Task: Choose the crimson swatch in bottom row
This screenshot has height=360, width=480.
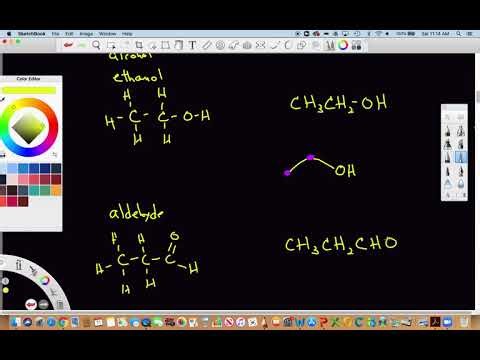Action: click(12, 201)
